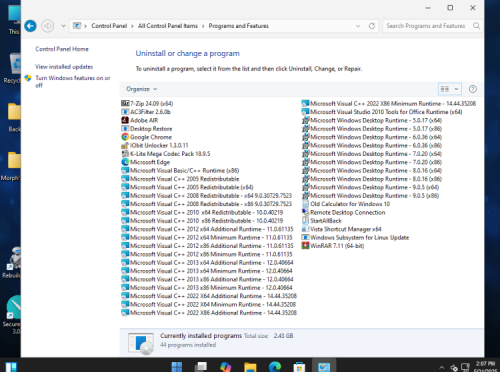Select Visual C++ 2013 x86 Additional Runtime
This screenshot has height=372, width=500.
(207, 279)
